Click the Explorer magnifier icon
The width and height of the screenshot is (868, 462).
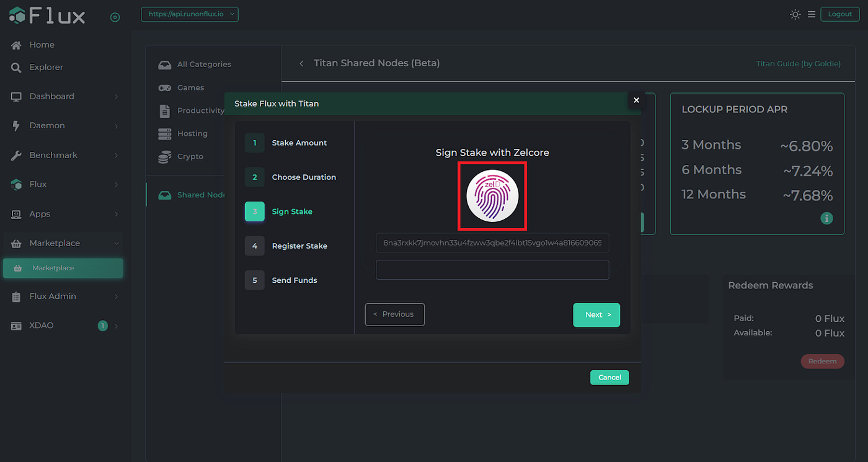pyautogui.click(x=16, y=68)
